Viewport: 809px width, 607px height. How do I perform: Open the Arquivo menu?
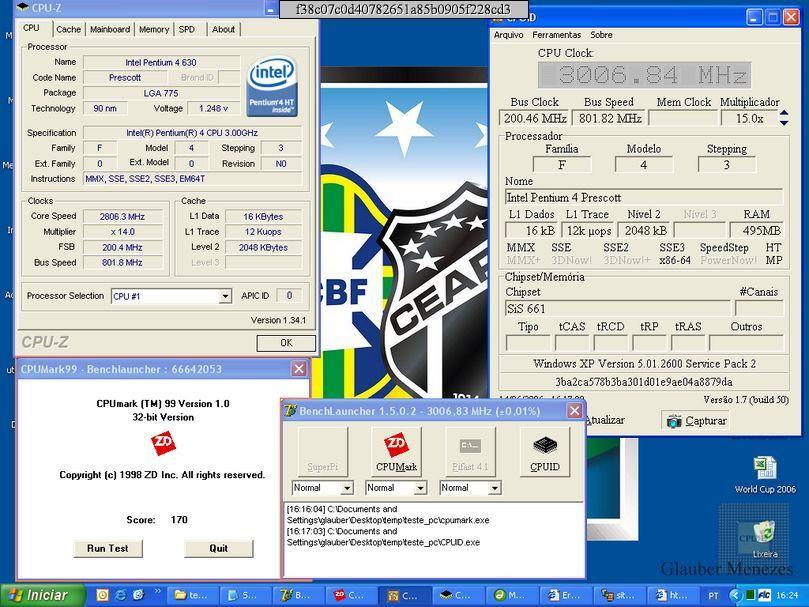click(509, 35)
